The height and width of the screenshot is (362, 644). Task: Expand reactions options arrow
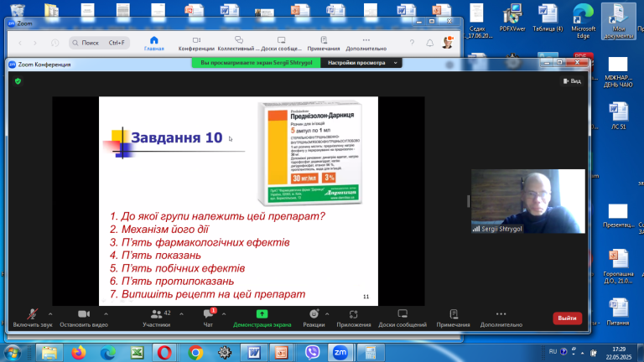coord(327,314)
